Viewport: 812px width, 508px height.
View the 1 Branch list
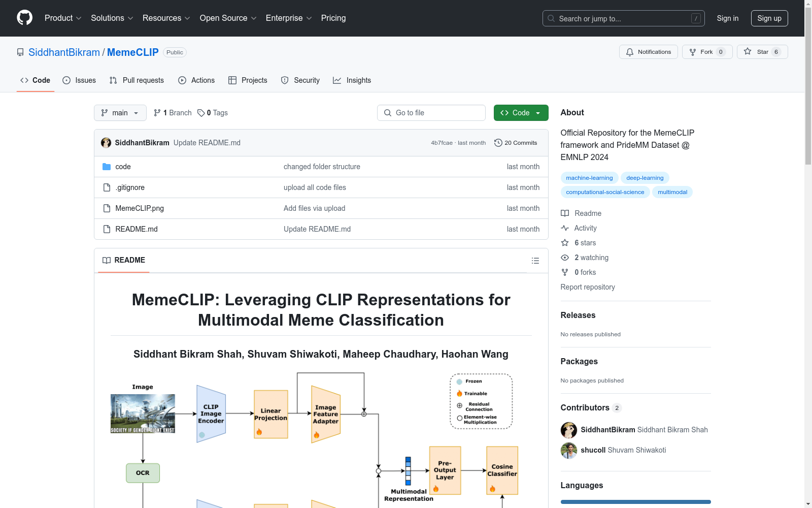[x=173, y=113]
